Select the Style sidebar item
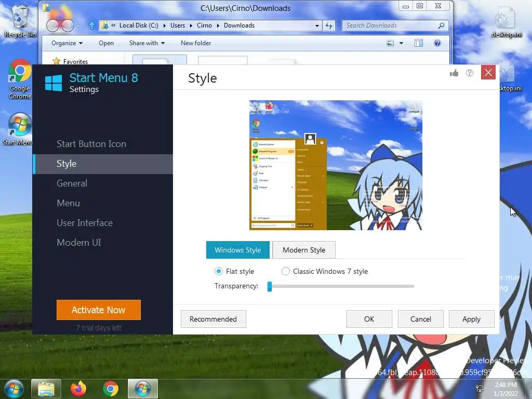 pyautogui.click(x=103, y=164)
